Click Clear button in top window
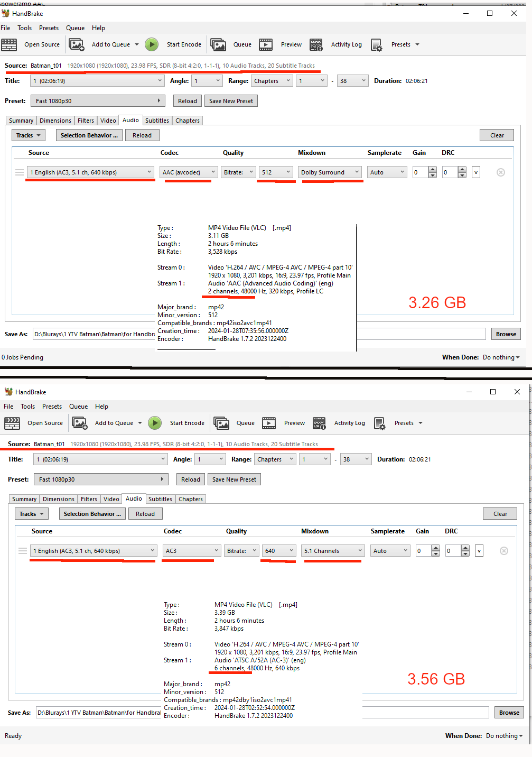The height and width of the screenshot is (757, 532). coord(497,135)
